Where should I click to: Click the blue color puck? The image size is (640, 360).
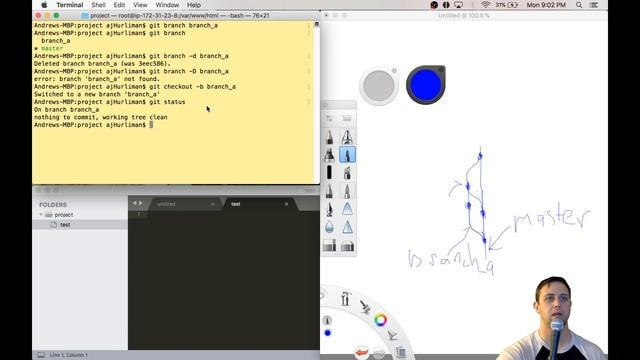[x=426, y=84]
